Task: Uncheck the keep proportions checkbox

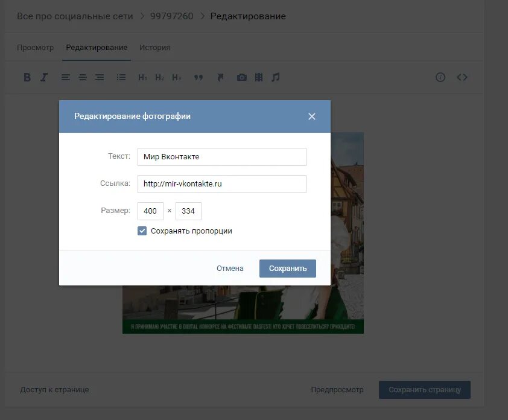Action: point(142,231)
